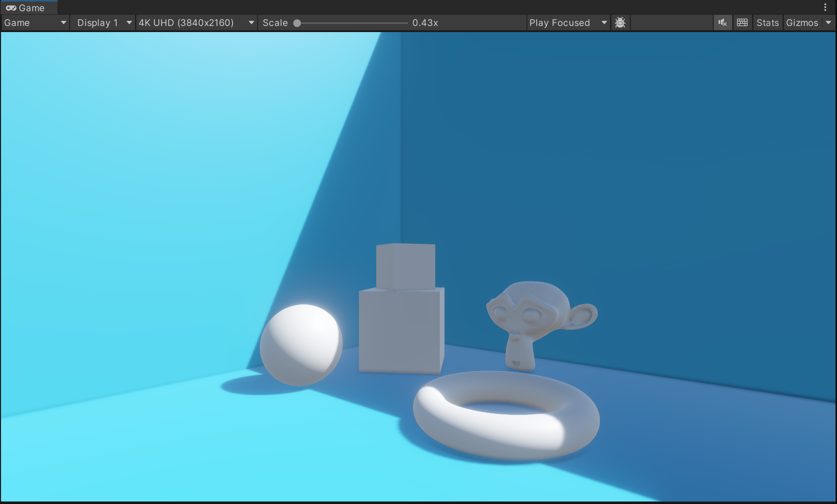Click the large gray cube in the scene
The width and height of the screenshot is (837, 504).
tap(401, 331)
